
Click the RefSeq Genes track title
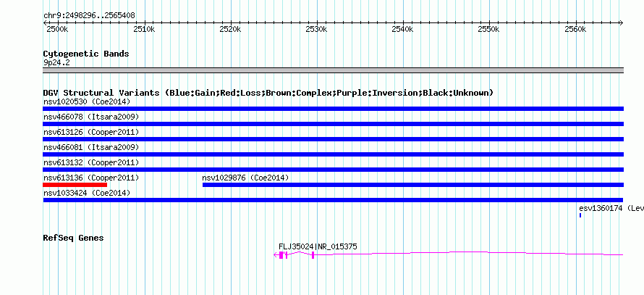[x=73, y=238]
